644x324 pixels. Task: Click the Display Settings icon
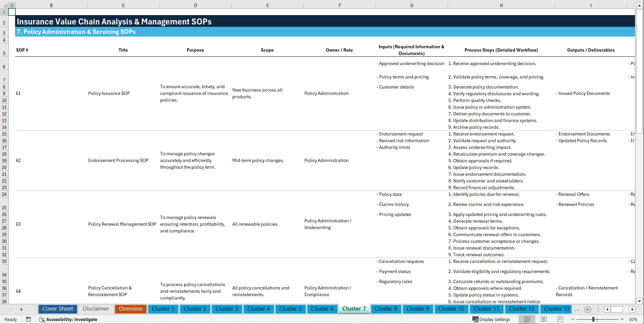475,319
